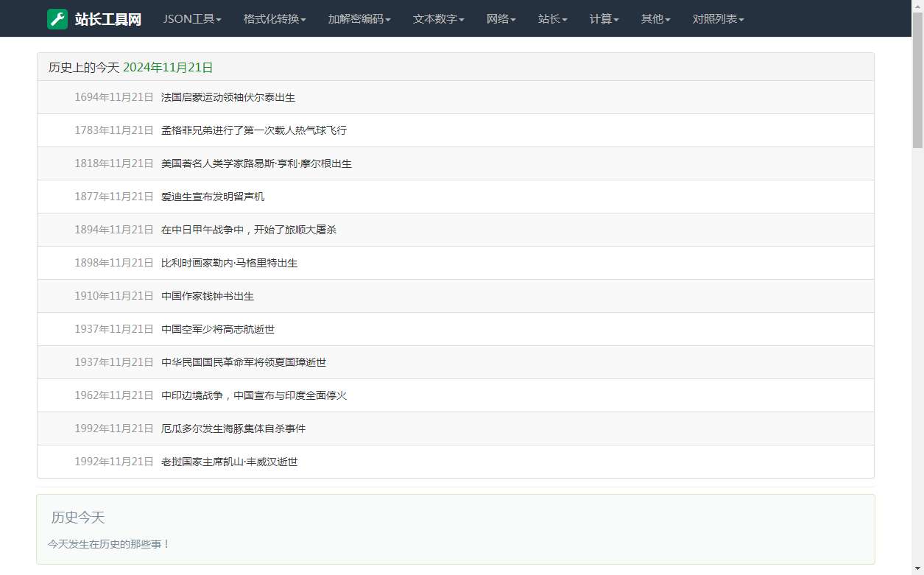Open the JSON工具 dropdown menu
The width and height of the screenshot is (924, 575).
tap(191, 19)
